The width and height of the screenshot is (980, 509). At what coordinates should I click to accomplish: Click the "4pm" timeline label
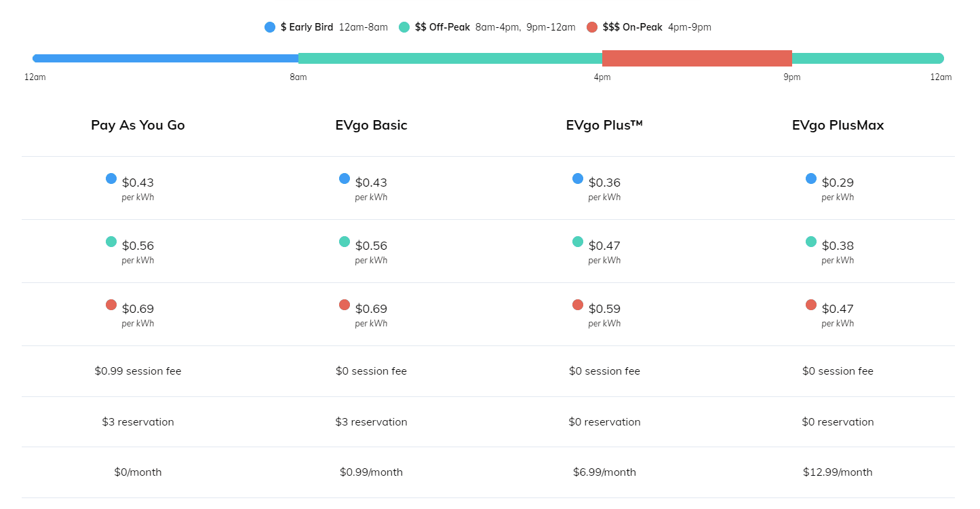[x=602, y=77]
